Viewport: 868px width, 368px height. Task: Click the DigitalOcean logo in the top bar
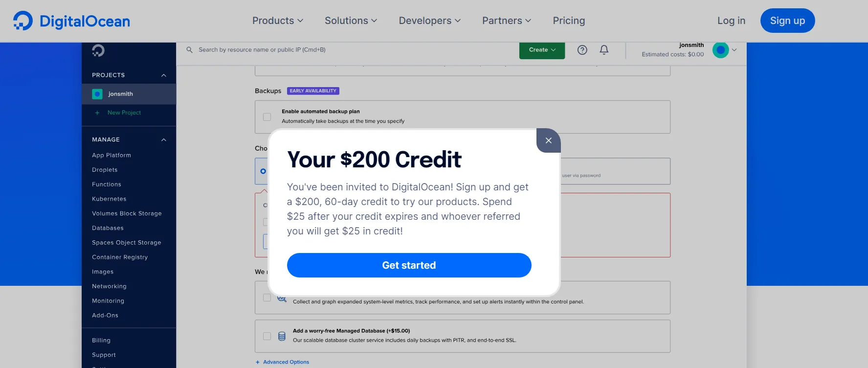[71, 21]
